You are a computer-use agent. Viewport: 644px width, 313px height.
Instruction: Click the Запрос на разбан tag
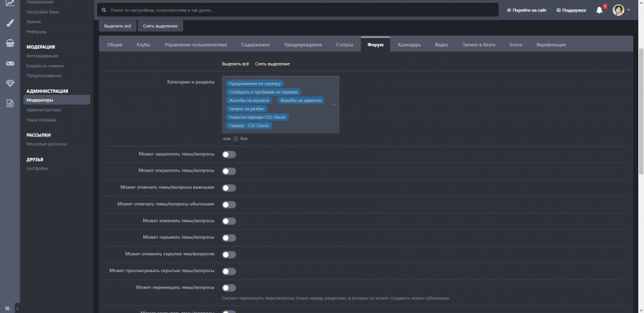[247, 109]
